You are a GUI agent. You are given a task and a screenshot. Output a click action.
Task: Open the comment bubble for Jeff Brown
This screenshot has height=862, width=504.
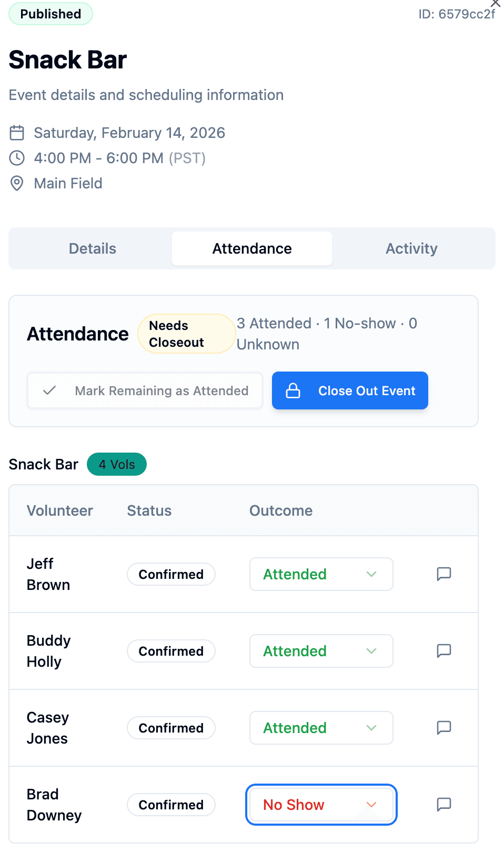[443, 574]
